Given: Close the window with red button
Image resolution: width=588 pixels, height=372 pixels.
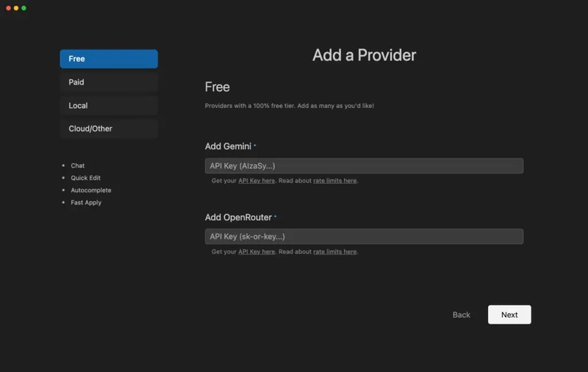Looking at the screenshot, I should pos(8,8).
